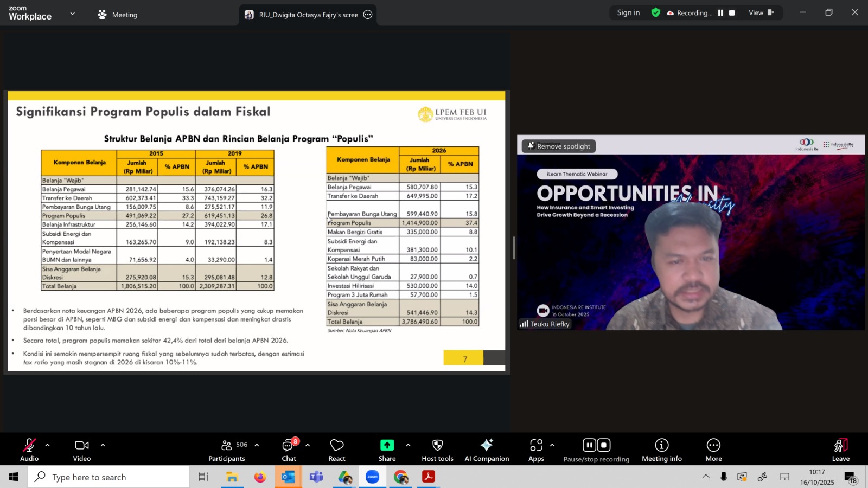The width and height of the screenshot is (868, 488).
Task: Toggle the Video camera on
Action: (x=82, y=450)
